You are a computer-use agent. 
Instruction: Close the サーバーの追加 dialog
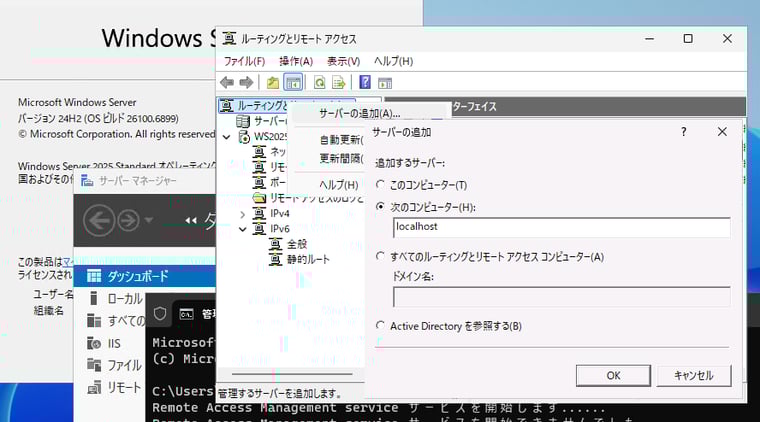click(x=722, y=132)
